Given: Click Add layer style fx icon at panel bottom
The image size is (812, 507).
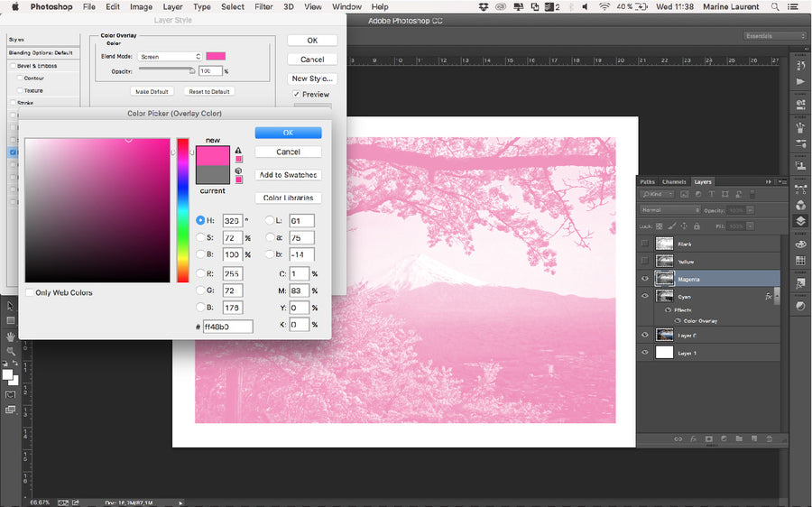Looking at the screenshot, I should tap(693, 438).
